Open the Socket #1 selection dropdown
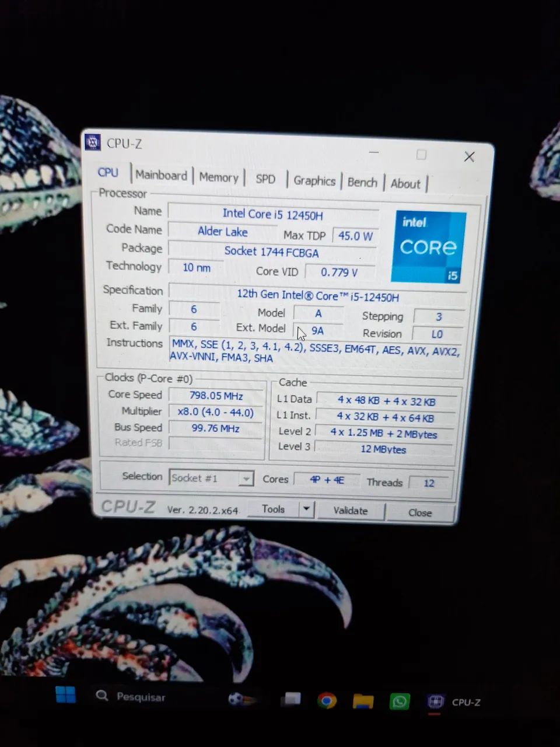Viewport: 560px width, 747px height. pyautogui.click(x=211, y=478)
